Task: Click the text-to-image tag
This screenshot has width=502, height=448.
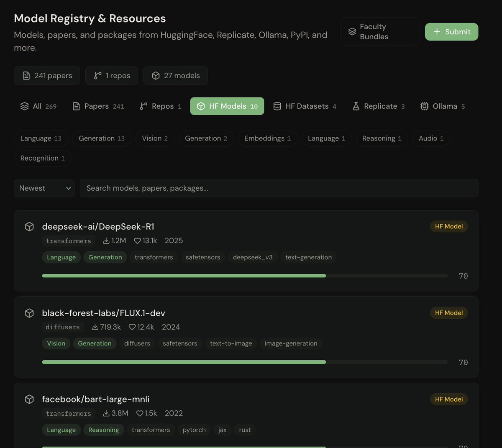Action: coord(231,343)
